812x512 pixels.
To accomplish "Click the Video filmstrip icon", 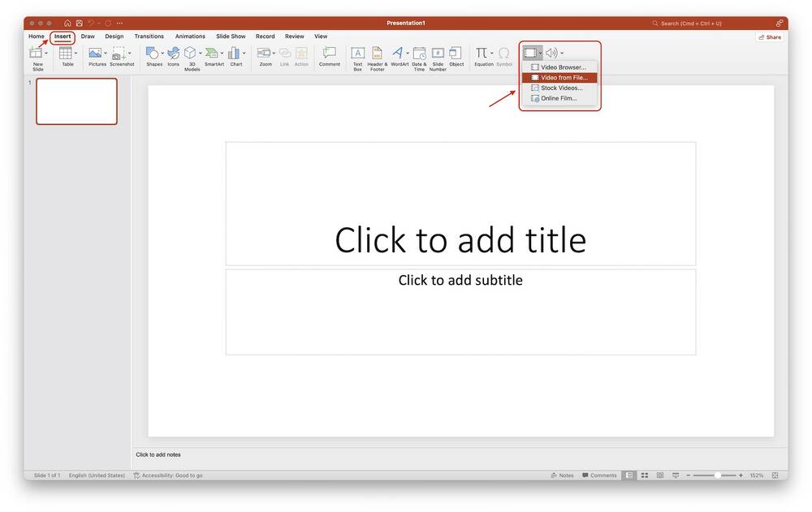I will click(x=529, y=53).
